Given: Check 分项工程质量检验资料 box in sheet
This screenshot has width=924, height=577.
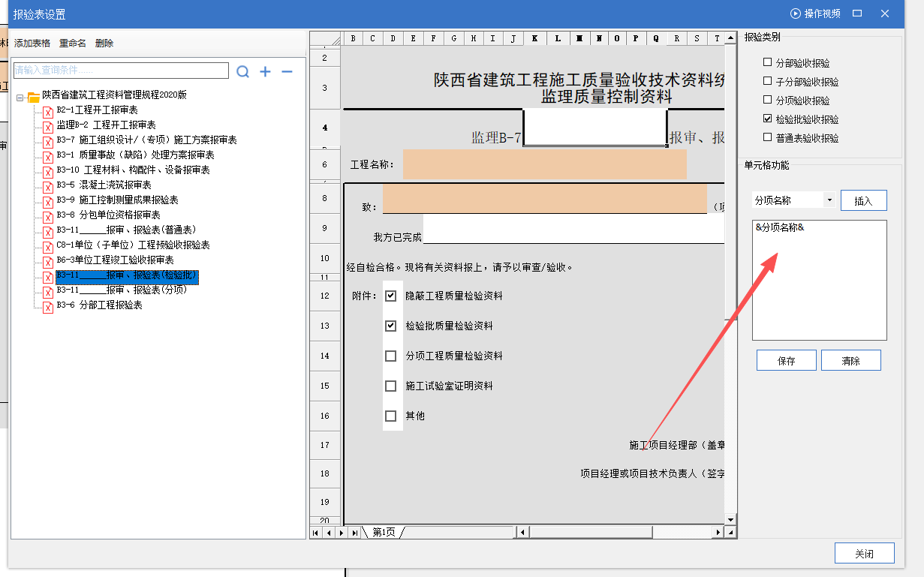Looking at the screenshot, I should tap(390, 356).
